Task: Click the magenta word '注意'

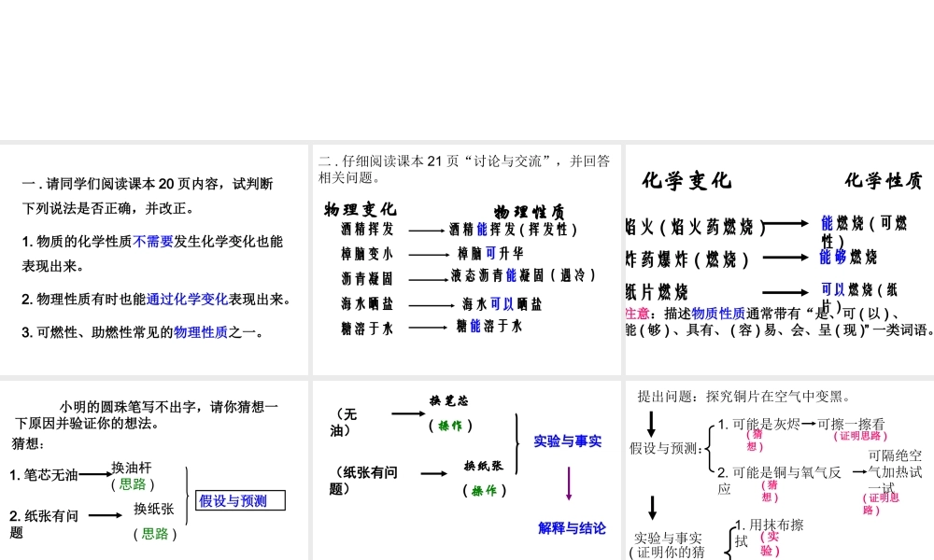Action: point(637,313)
